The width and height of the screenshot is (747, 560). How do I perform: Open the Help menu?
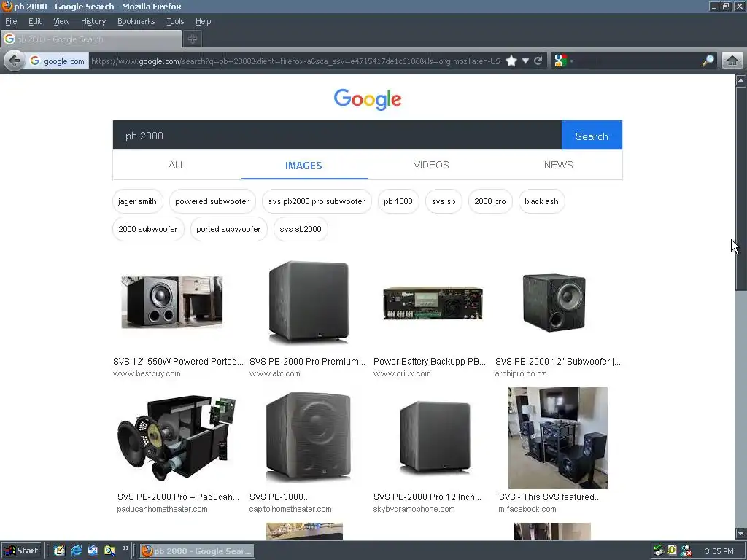point(204,21)
